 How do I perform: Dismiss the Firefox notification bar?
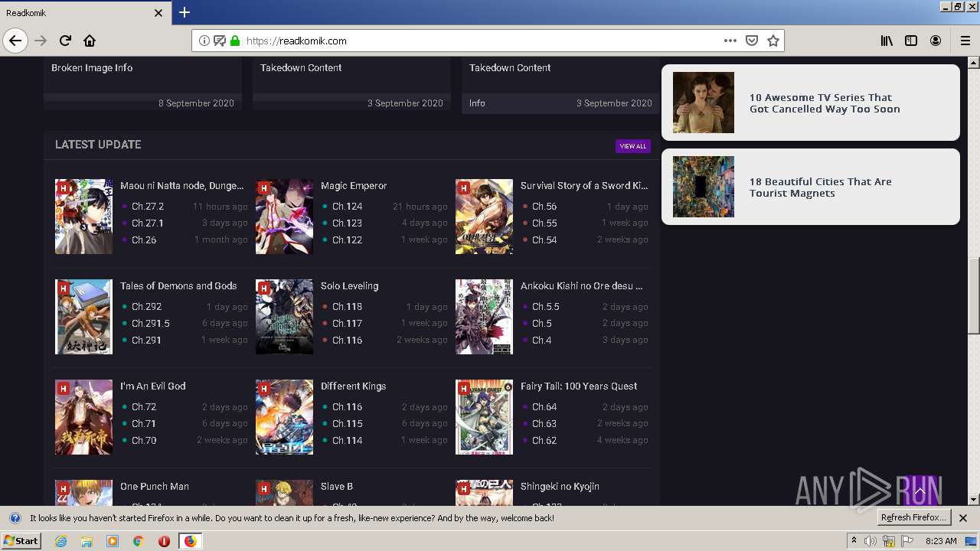pyautogui.click(x=963, y=518)
